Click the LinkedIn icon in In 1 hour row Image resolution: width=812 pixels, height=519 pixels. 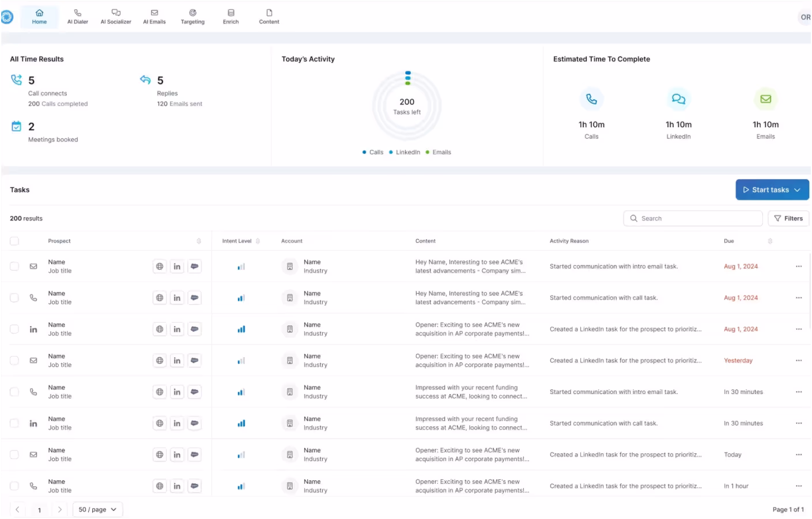177,486
